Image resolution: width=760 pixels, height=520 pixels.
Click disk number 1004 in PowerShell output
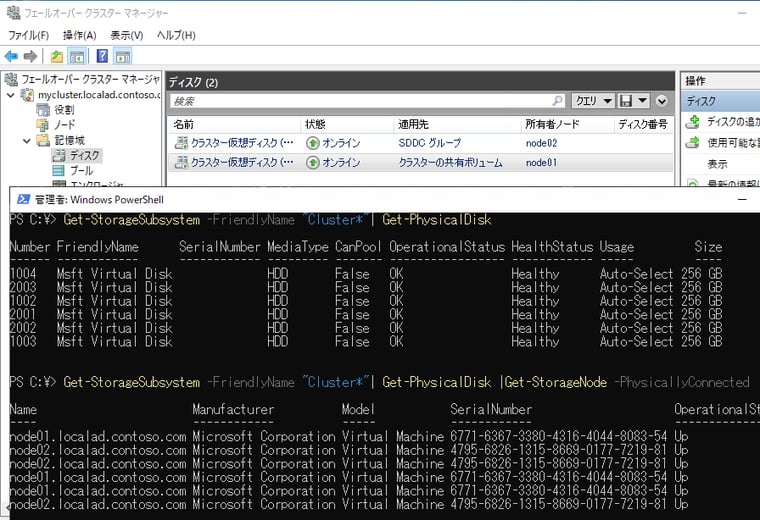pos(23,274)
